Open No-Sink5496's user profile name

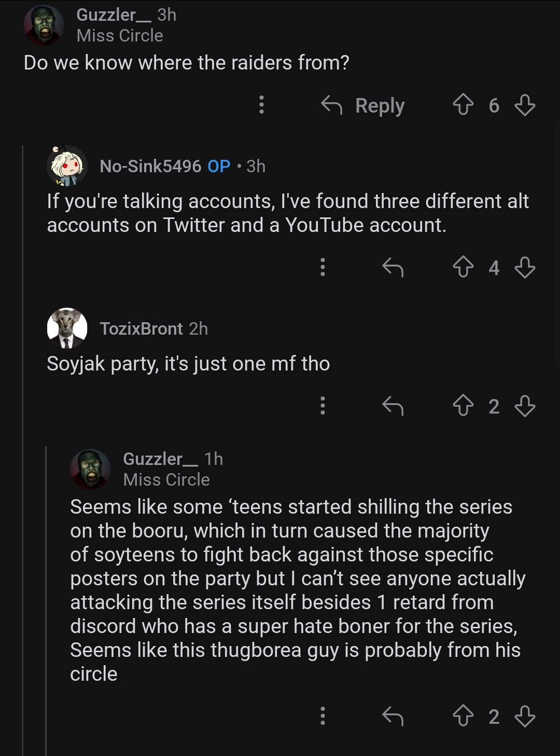pyautogui.click(x=150, y=166)
